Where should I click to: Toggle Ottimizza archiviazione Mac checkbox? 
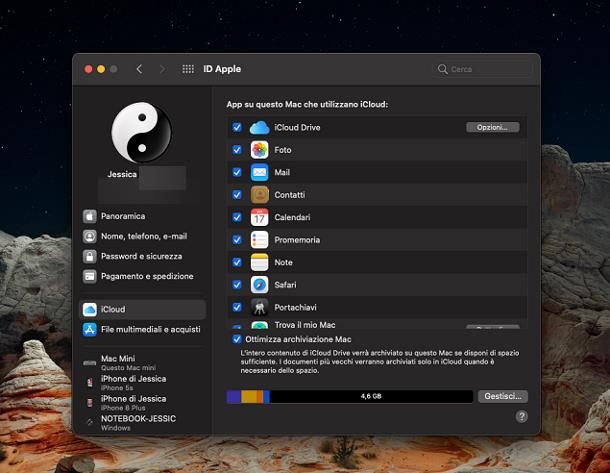pyautogui.click(x=237, y=339)
